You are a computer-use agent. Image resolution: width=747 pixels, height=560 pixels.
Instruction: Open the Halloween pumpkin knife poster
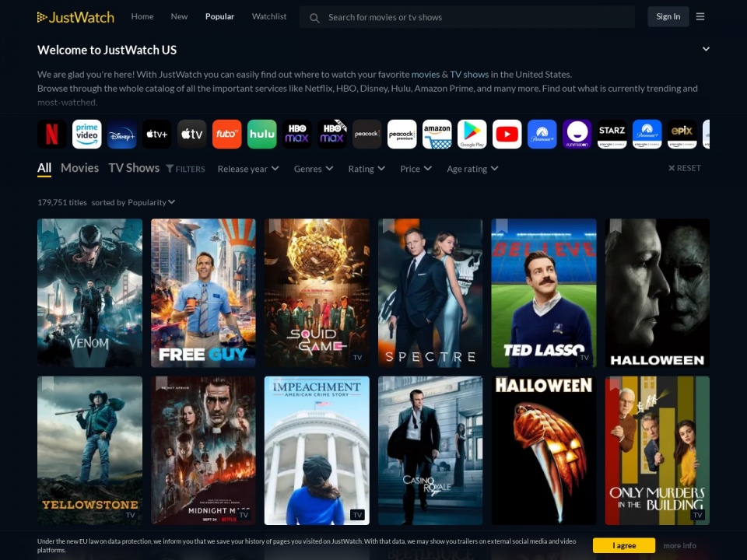pyautogui.click(x=544, y=451)
